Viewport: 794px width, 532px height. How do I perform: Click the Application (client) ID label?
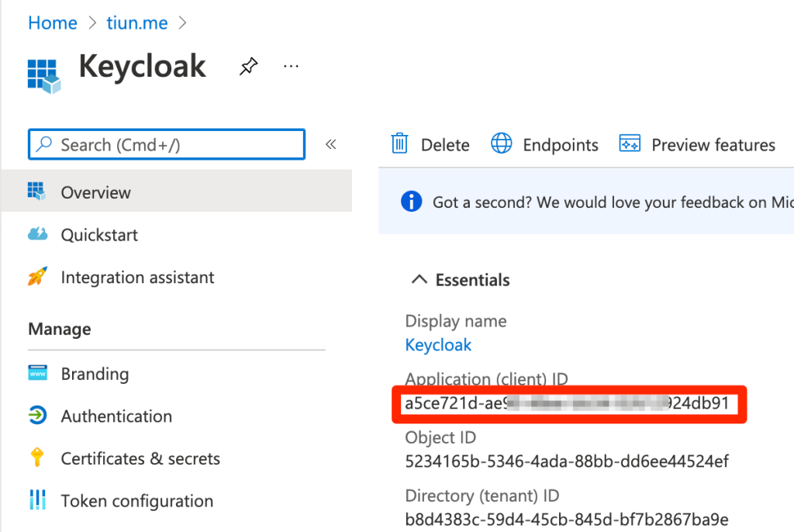point(486,378)
